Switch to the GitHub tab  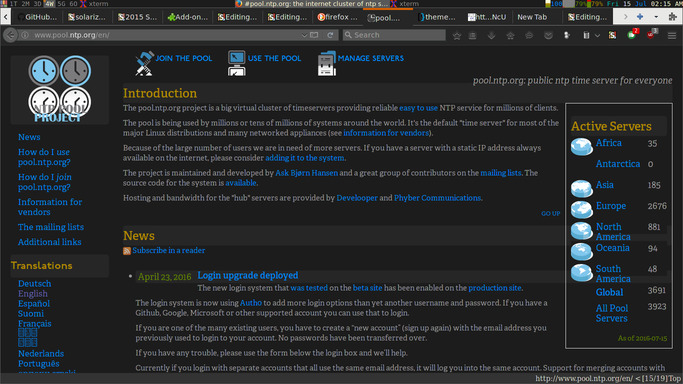[37, 17]
